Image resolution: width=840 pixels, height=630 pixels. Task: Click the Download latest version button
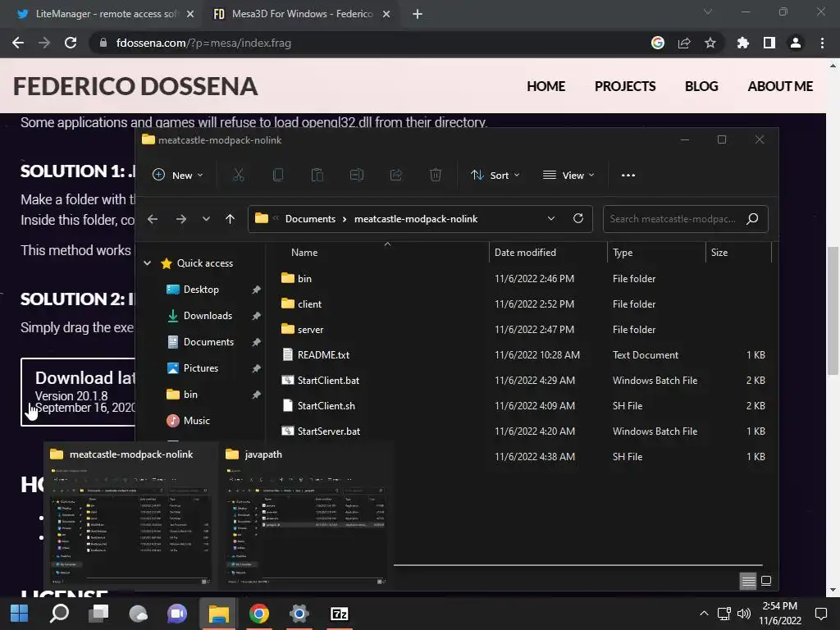78,392
